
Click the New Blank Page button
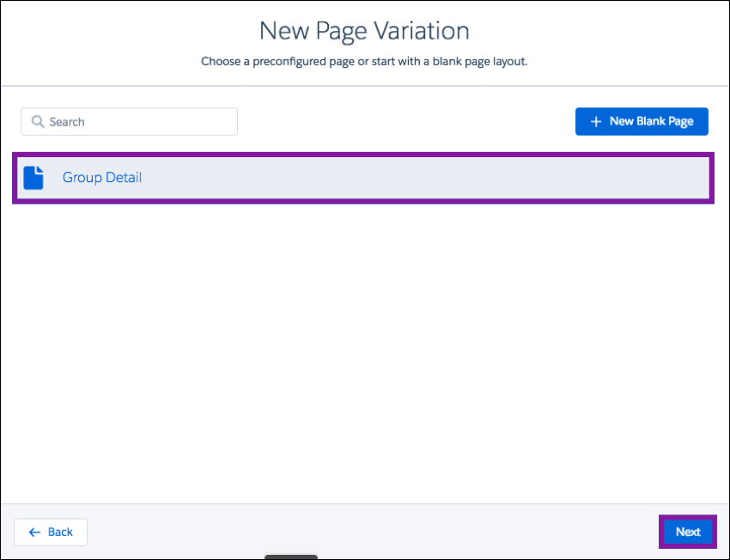pos(642,121)
